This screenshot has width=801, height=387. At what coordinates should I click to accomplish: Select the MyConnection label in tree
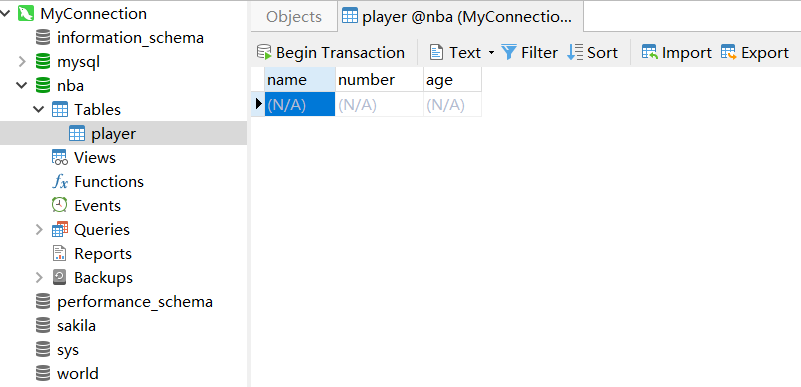[93, 14]
